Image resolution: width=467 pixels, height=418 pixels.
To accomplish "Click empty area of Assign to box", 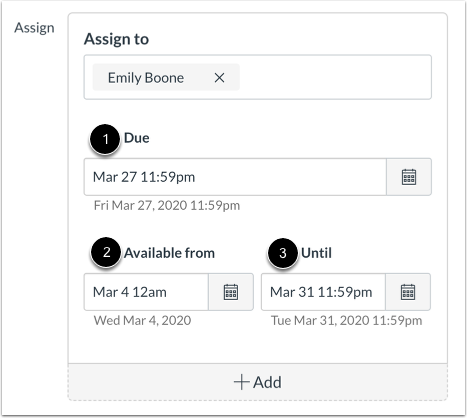I will 335,77.
